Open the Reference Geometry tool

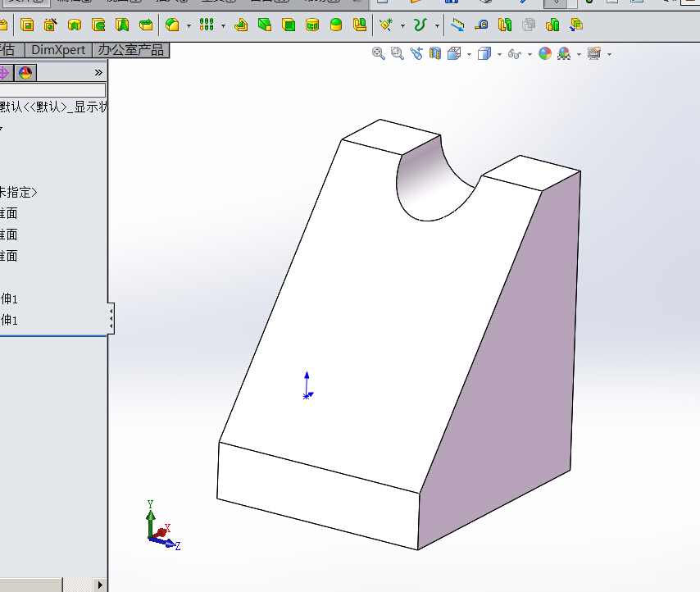[x=386, y=25]
